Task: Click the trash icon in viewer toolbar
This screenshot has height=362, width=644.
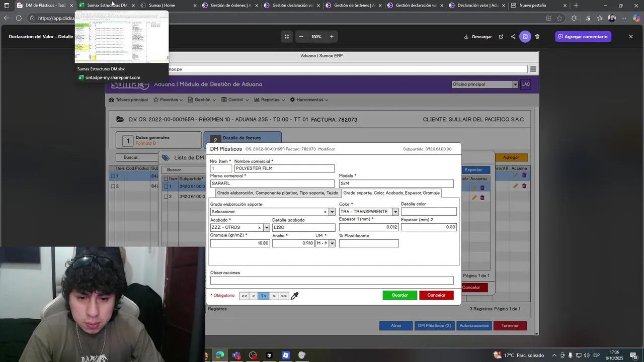Action: pos(537,37)
